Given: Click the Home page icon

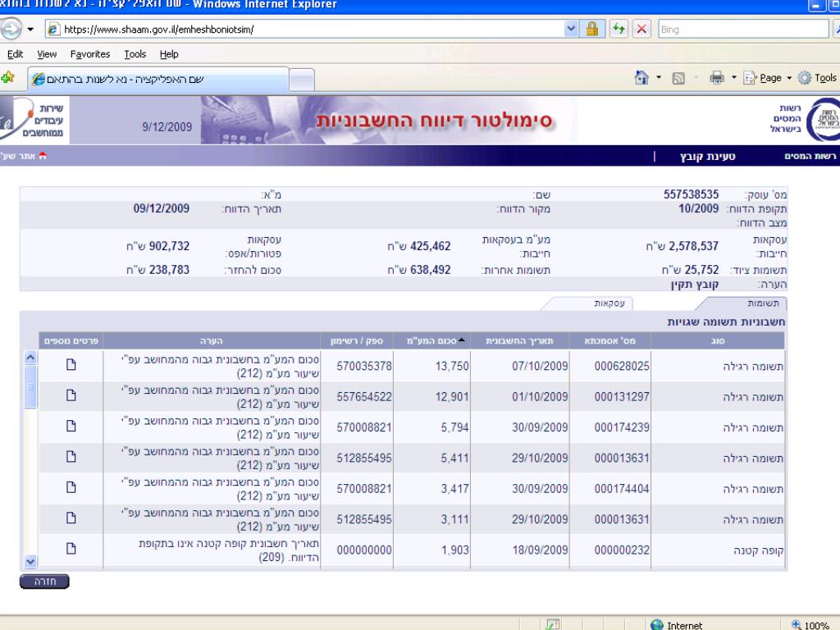Looking at the screenshot, I should pos(641,78).
